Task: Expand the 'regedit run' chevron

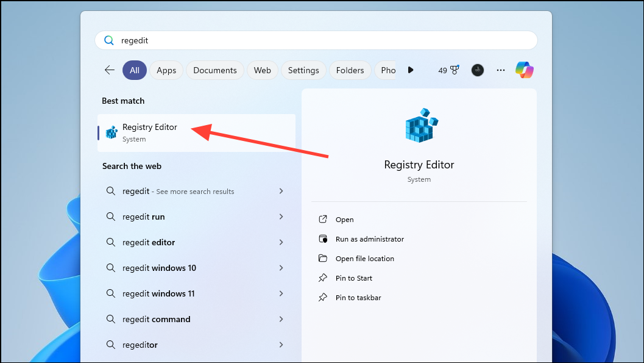Action: tap(281, 216)
